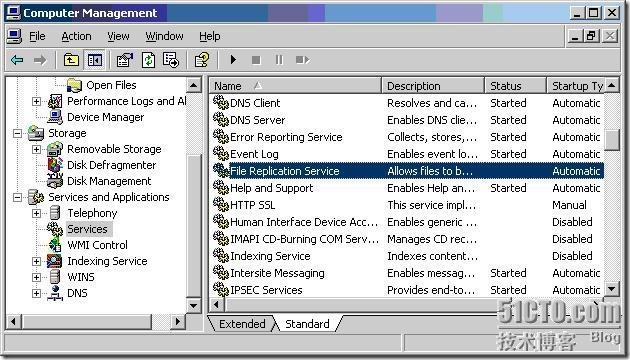The height and width of the screenshot is (360, 630).
Task: Open the View menu
Action: pos(118,36)
